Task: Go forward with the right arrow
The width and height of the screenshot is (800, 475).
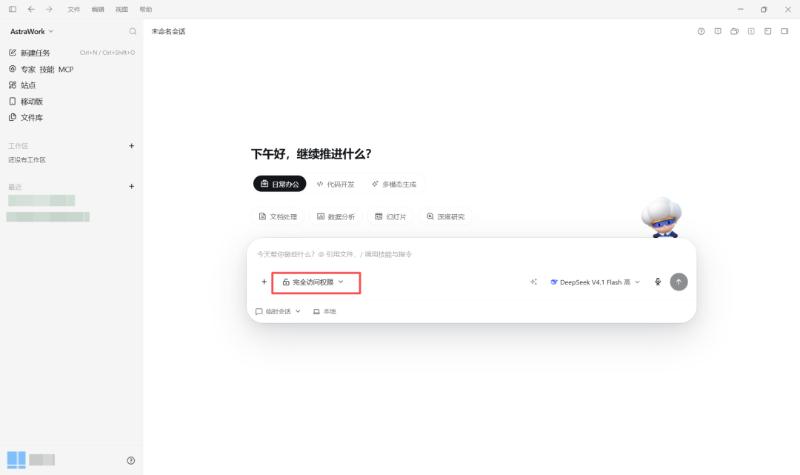Action: [x=49, y=9]
